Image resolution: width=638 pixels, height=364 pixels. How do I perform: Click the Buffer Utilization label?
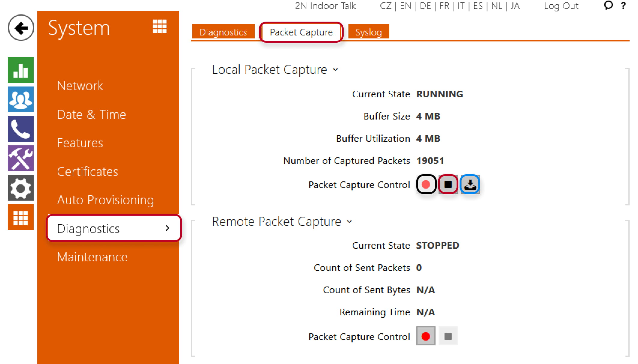coord(373,138)
